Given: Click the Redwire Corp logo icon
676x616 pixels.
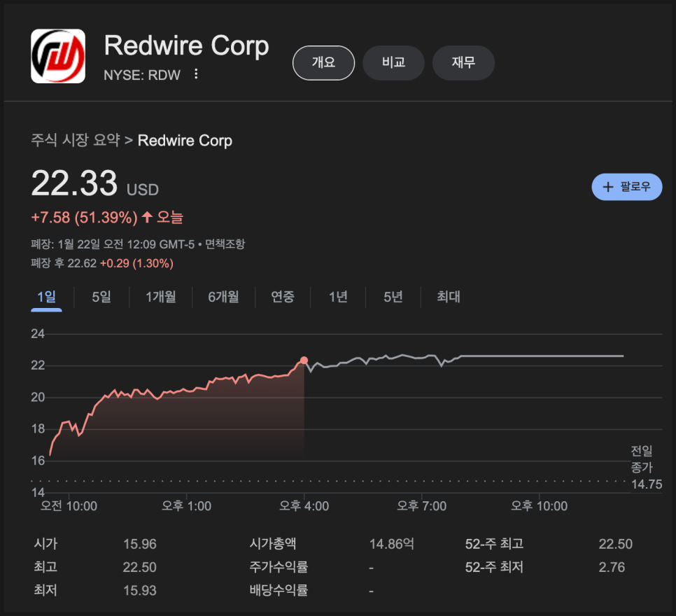Looking at the screenshot, I should [58, 56].
